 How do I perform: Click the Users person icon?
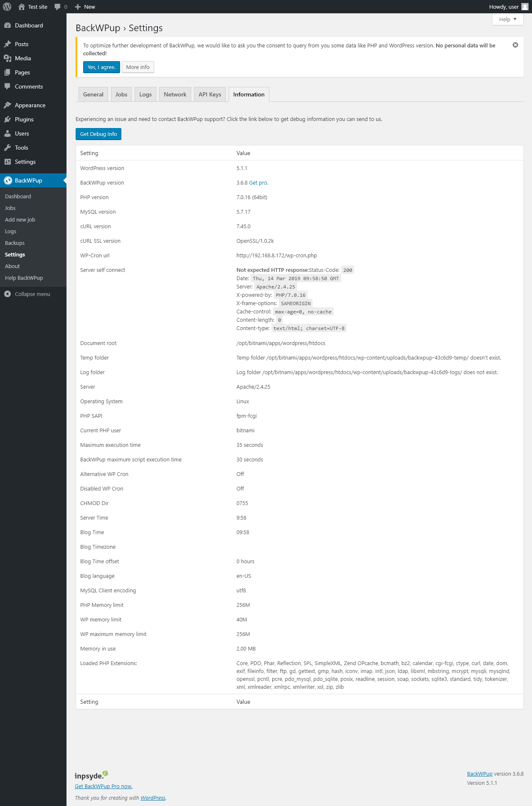coord(7,133)
